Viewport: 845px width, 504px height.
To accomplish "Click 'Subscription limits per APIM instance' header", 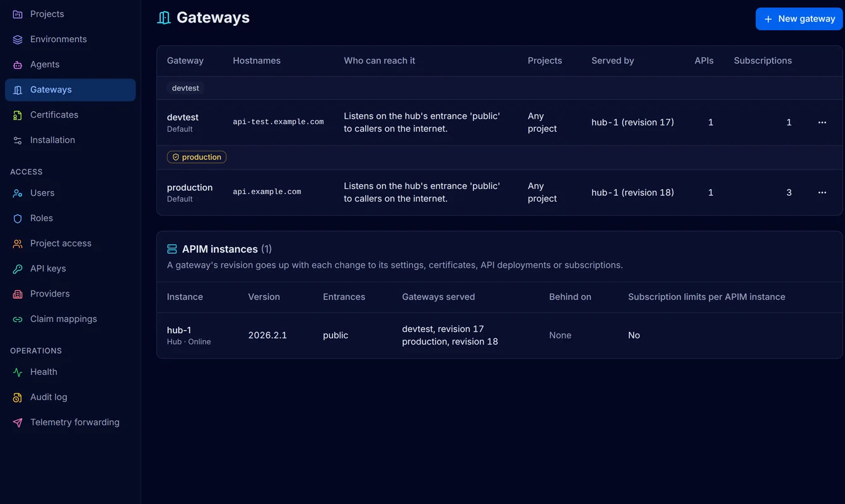I will point(706,297).
